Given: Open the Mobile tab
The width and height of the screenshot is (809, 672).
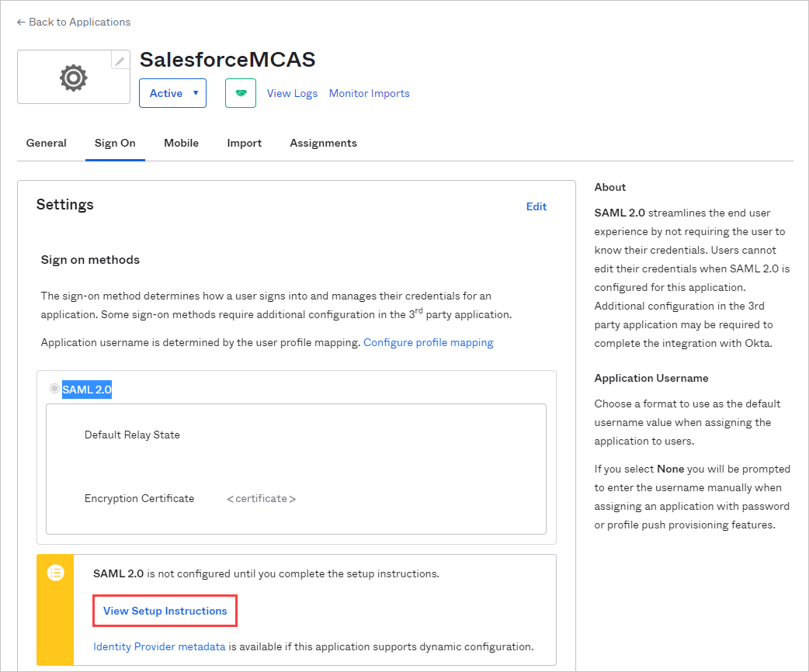Looking at the screenshot, I should [181, 143].
